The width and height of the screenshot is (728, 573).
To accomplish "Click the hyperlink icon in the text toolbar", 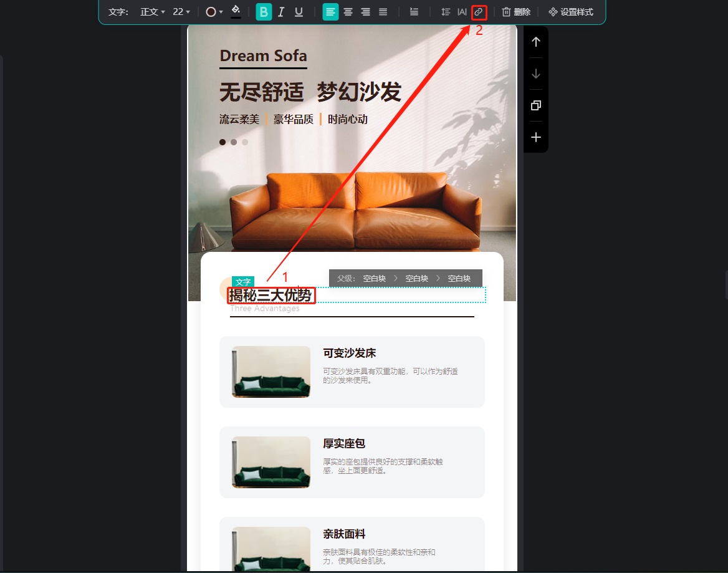I will 479,12.
